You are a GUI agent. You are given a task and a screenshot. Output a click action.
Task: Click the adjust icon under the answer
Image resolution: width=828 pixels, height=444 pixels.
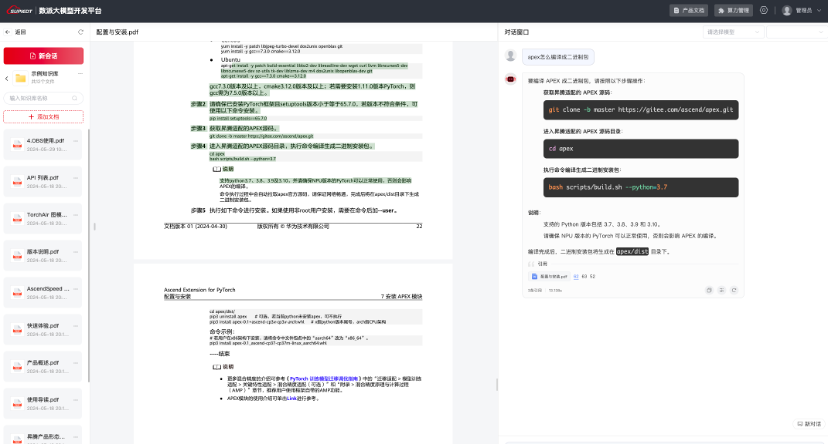pyautogui.click(x=721, y=290)
